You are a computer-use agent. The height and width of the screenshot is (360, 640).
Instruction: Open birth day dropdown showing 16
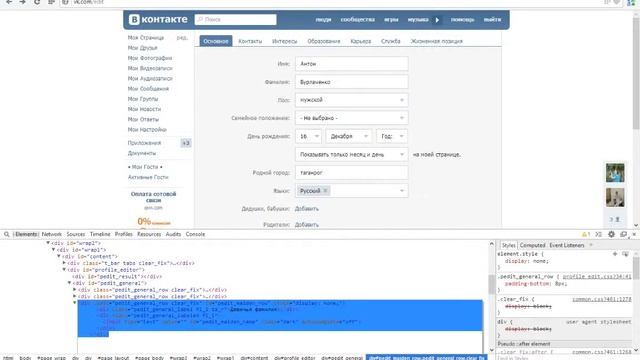[308, 136]
